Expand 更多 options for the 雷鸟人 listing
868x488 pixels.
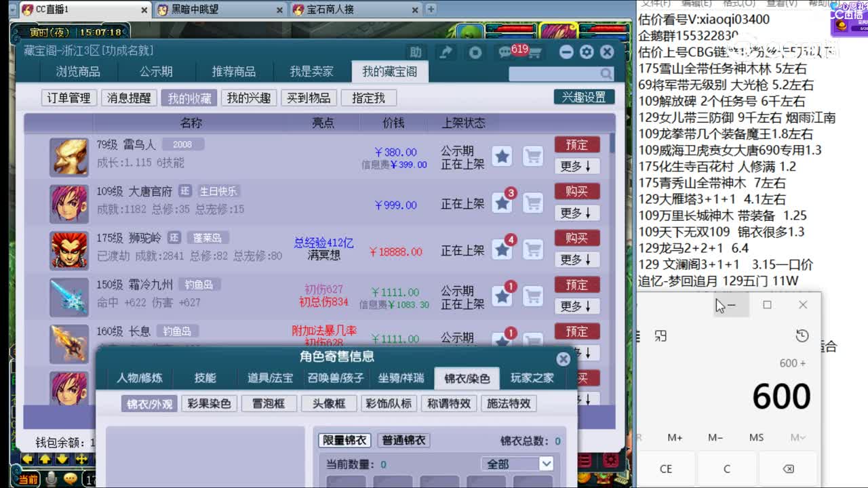pos(576,166)
